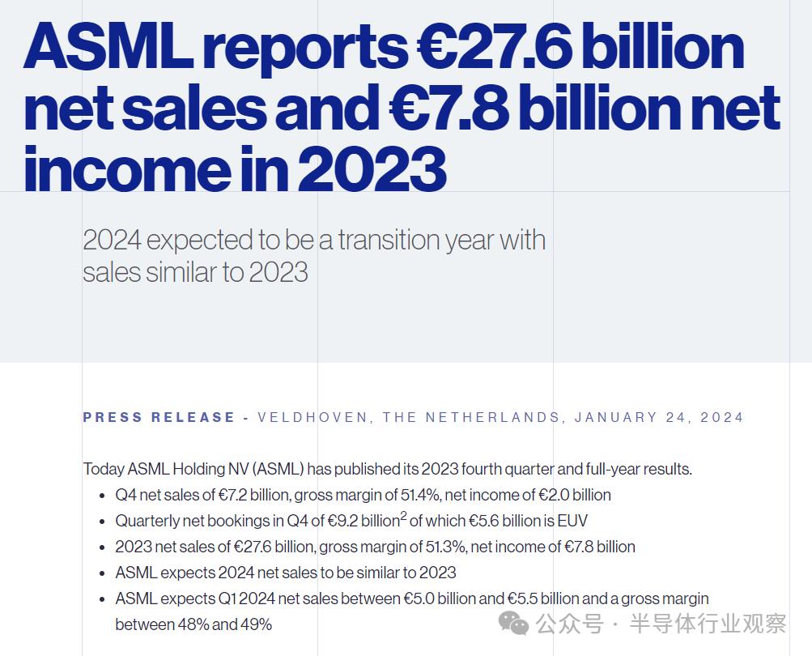Click the '€7.8 billion net' headline line
The height and width of the screenshot is (656, 812).
point(585,109)
